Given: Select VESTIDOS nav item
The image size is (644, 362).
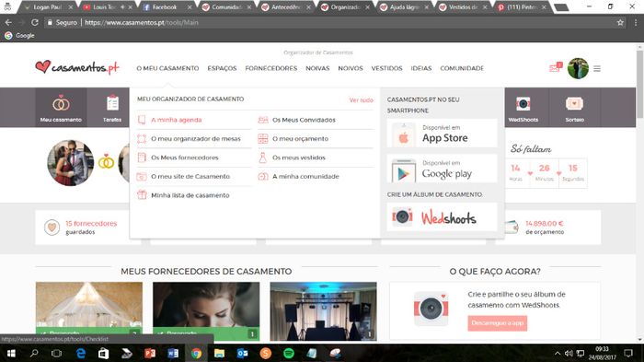Looking at the screenshot, I should click(x=386, y=68).
